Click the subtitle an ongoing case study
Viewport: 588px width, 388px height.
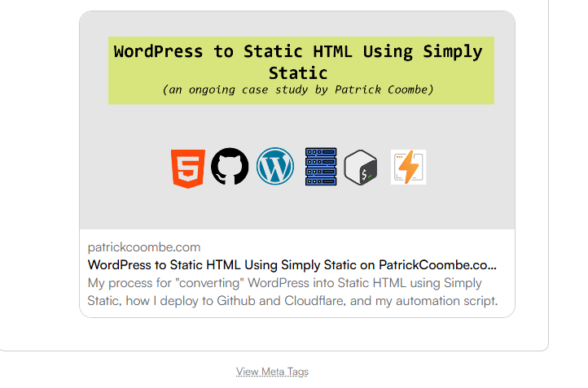[x=298, y=90]
